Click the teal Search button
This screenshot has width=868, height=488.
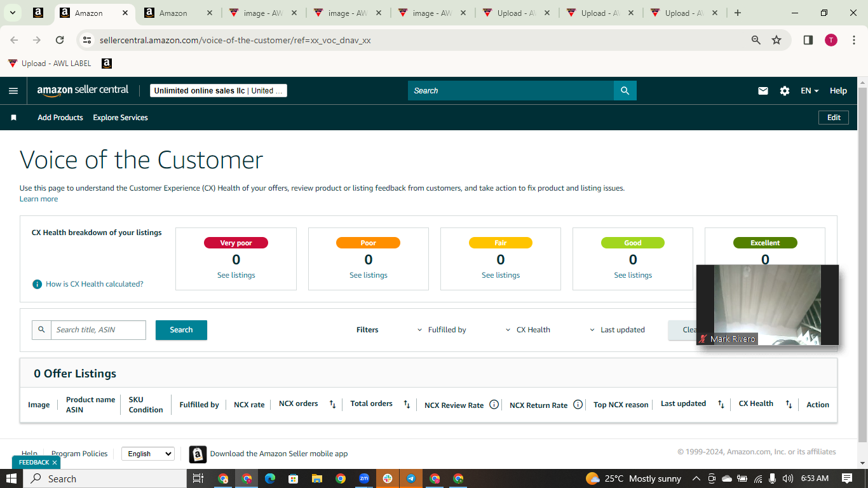(x=181, y=330)
